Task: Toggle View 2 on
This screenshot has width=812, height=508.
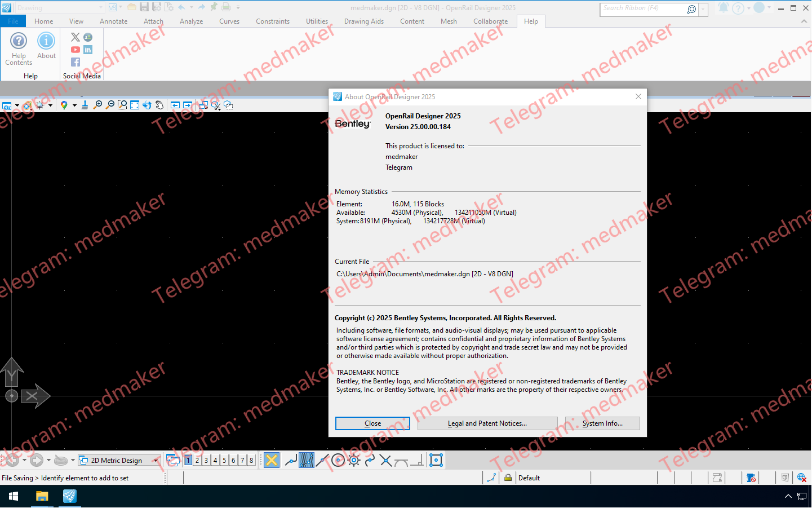Action: click(198, 460)
